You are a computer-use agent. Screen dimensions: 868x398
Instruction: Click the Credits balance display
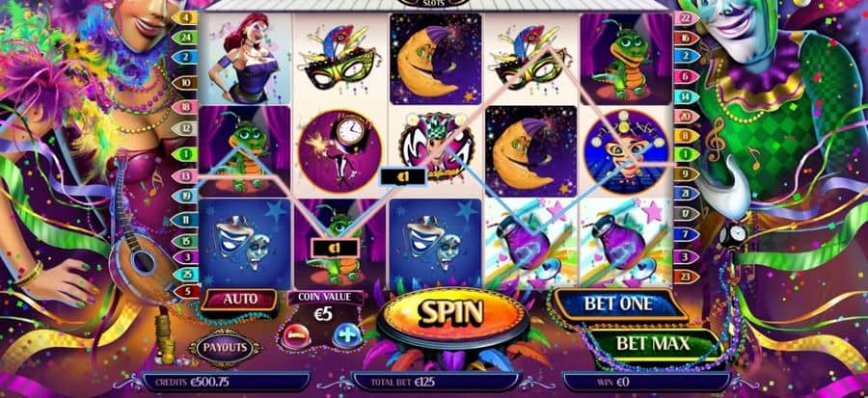click(x=226, y=382)
